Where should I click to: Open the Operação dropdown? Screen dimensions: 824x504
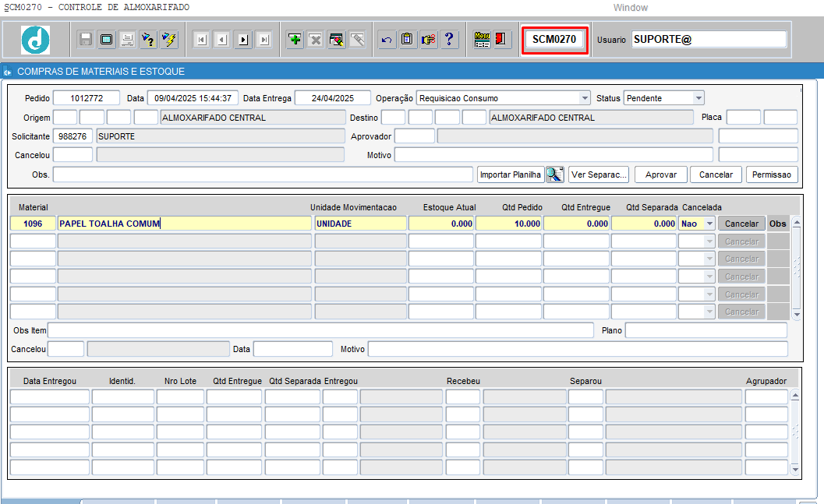tap(585, 98)
